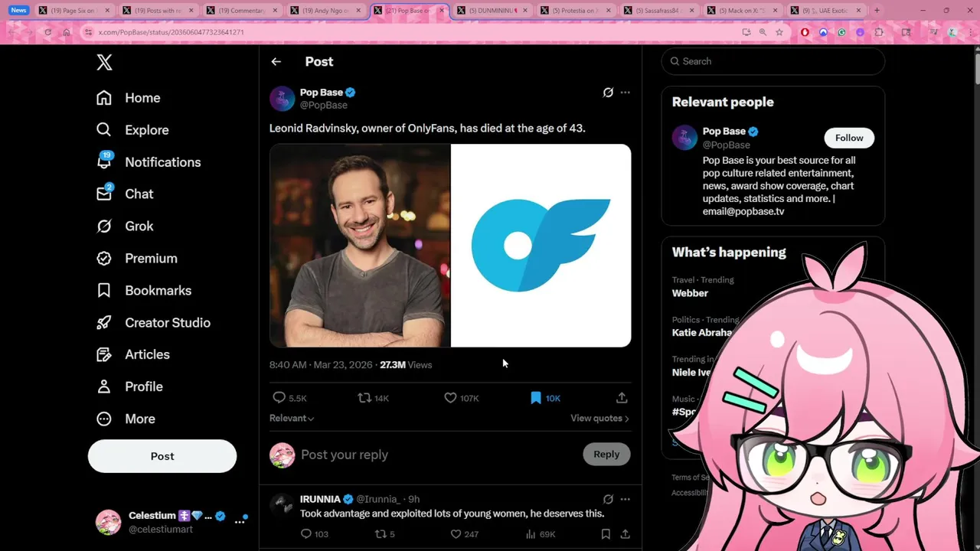Screen dimensions: 980x551
Task: Open the OnlyFans logo image
Action: point(541,246)
